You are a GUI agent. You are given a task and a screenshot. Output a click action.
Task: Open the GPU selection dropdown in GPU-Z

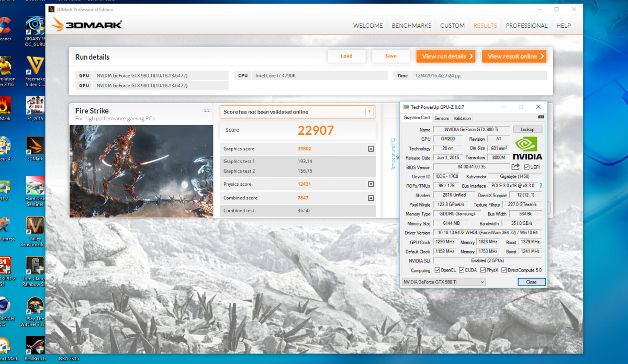[444, 282]
